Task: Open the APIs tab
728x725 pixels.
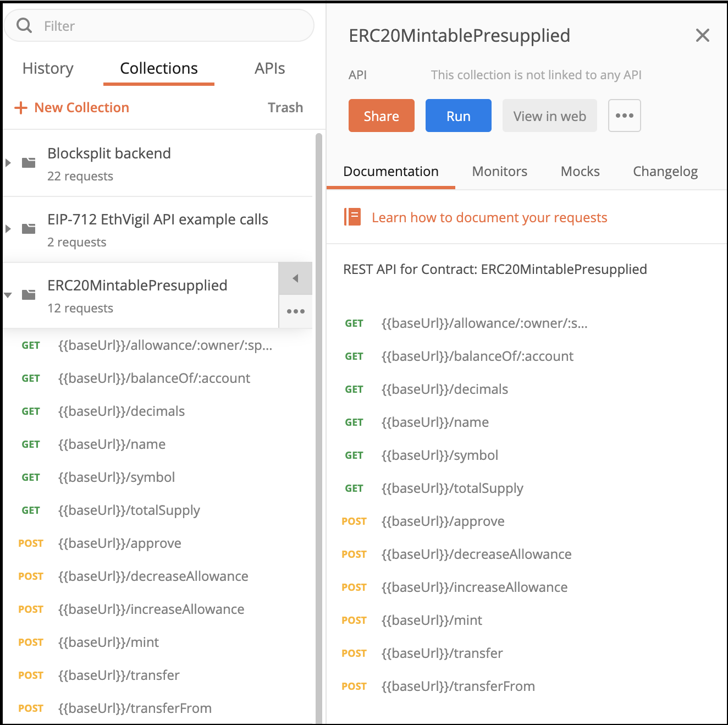Action: (x=269, y=68)
